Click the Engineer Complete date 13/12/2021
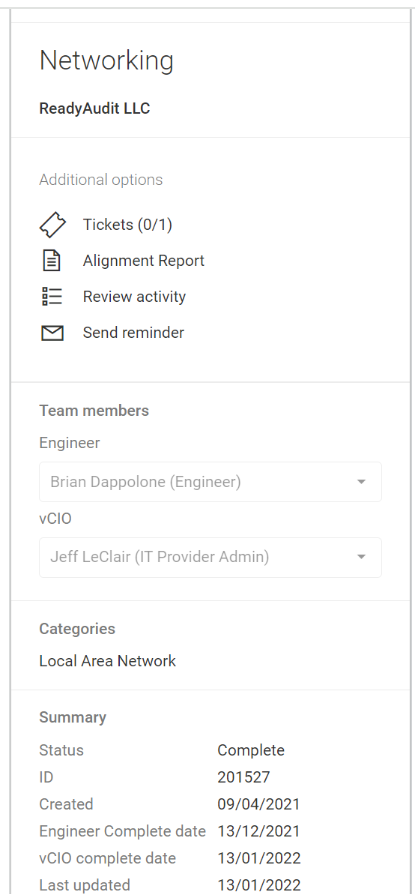Screen dimensions: 415x894 (258, 831)
